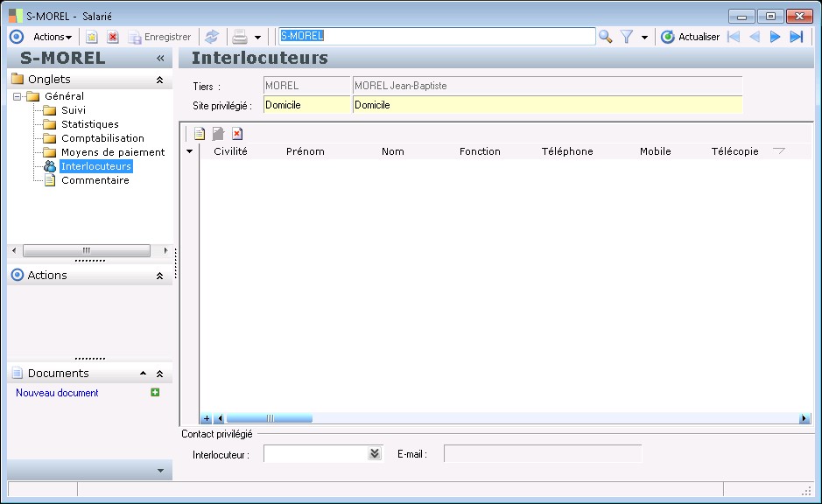Click edit interlocuteur grid icon
Viewport: 822px width, 504px height.
click(x=218, y=134)
